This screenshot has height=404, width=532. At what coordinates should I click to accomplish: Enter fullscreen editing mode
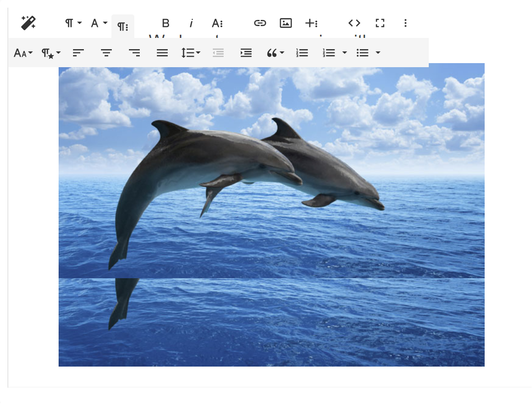380,23
